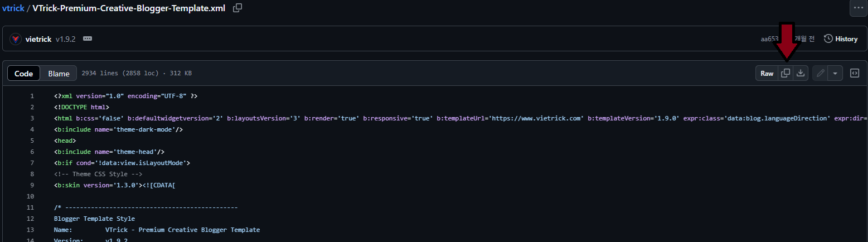This screenshot has height=242, width=868.
Task: Select line number 4
Action: [x=32, y=129]
